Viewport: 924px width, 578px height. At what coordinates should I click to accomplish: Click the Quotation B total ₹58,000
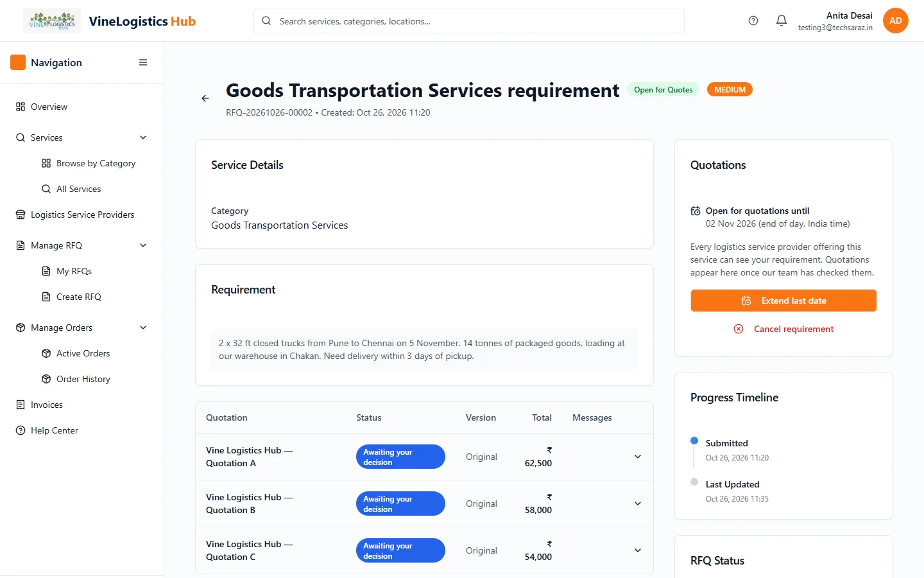pos(538,504)
